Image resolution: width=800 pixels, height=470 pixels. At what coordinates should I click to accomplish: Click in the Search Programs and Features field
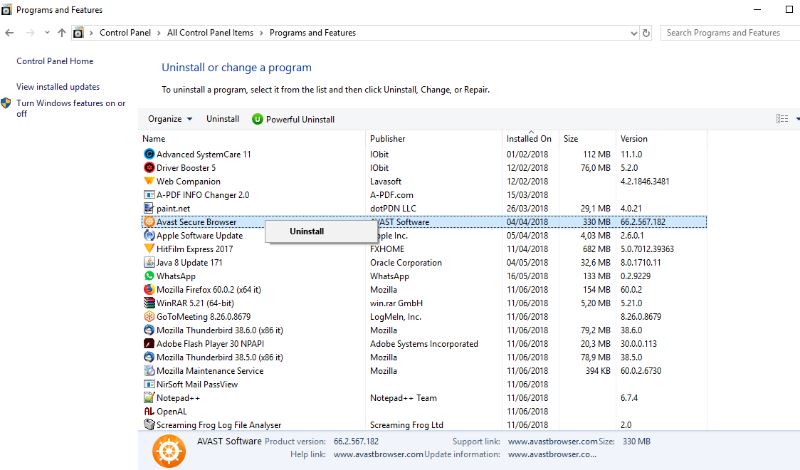(x=730, y=33)
